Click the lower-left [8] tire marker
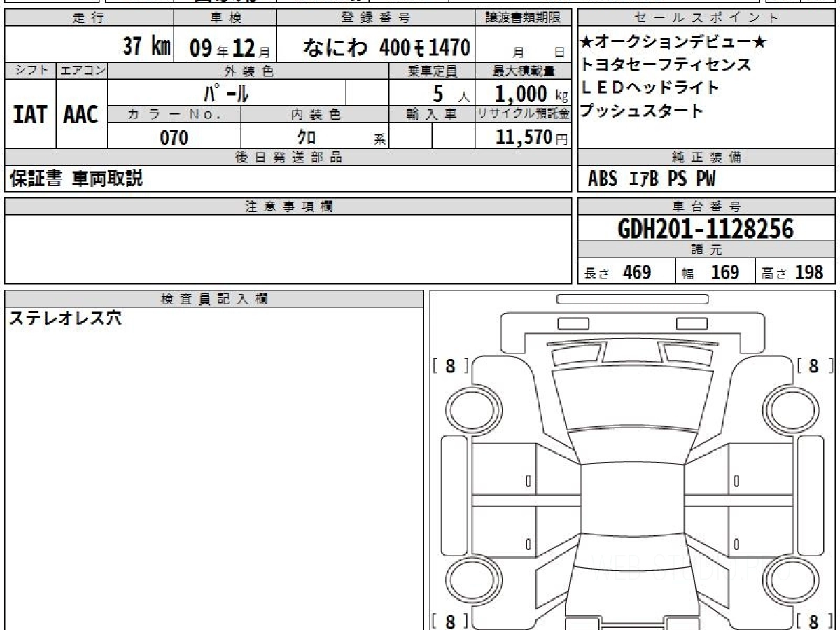 449,622
